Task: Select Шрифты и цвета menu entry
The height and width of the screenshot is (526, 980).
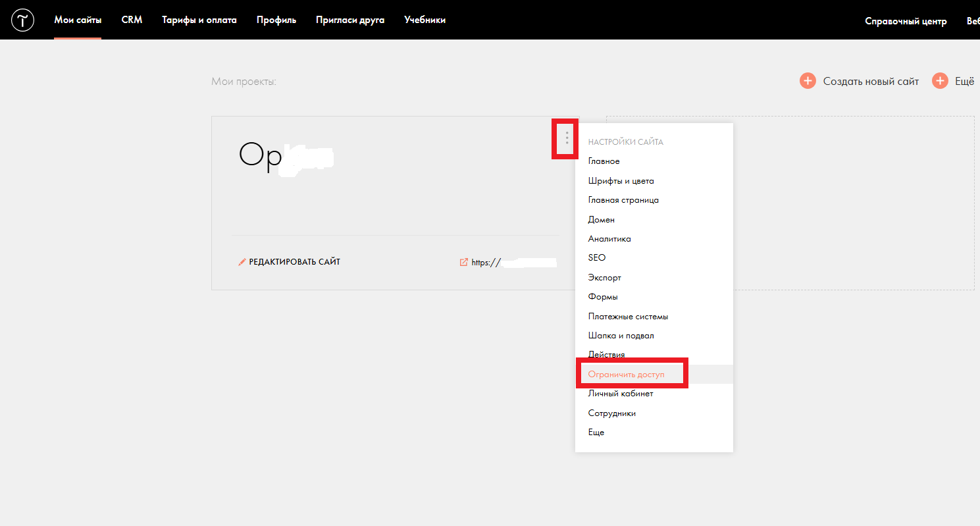Action: pyautogui.click(x=621, y=181)
